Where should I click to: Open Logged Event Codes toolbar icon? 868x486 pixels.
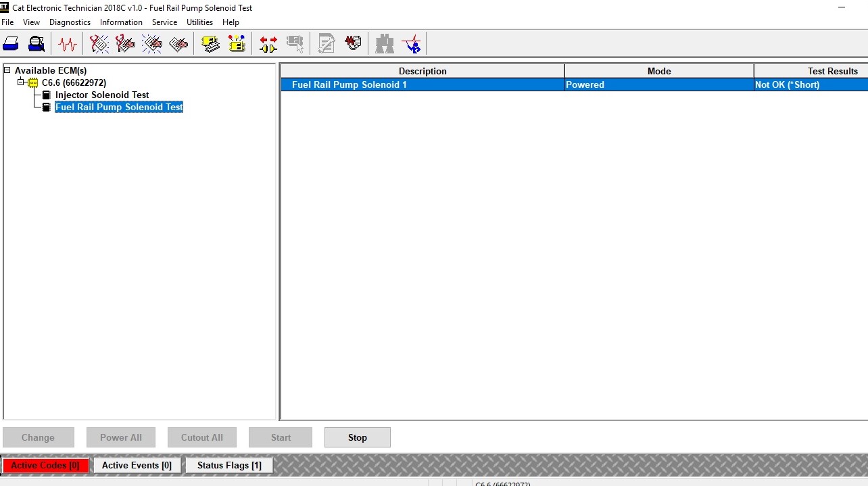pos(178,45)
